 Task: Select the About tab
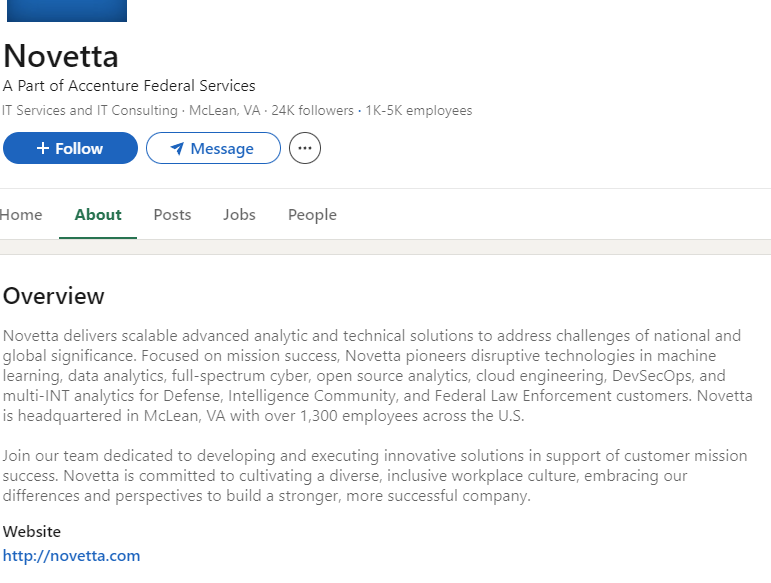[98, 215]
